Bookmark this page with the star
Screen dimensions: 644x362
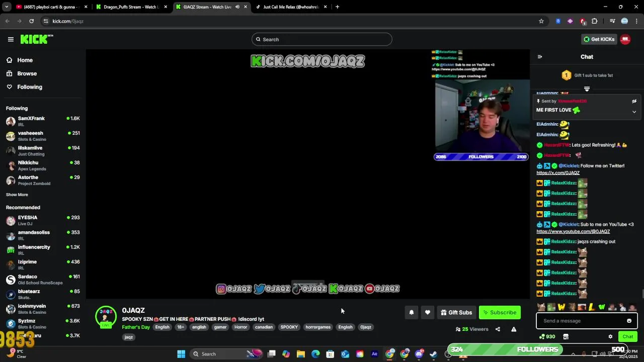[541, 21]
